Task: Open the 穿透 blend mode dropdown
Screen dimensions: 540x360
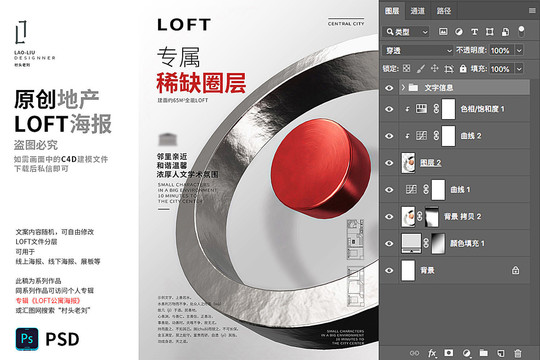Action: 418,51
